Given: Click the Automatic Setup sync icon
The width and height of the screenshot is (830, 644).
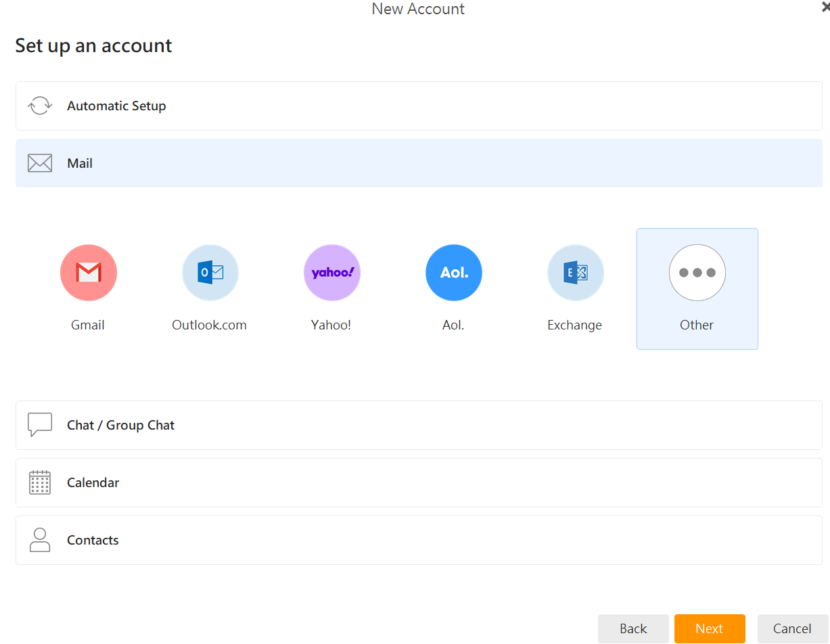Looking at the screenshot, I should pyautogui.click(x=40, y=106).
